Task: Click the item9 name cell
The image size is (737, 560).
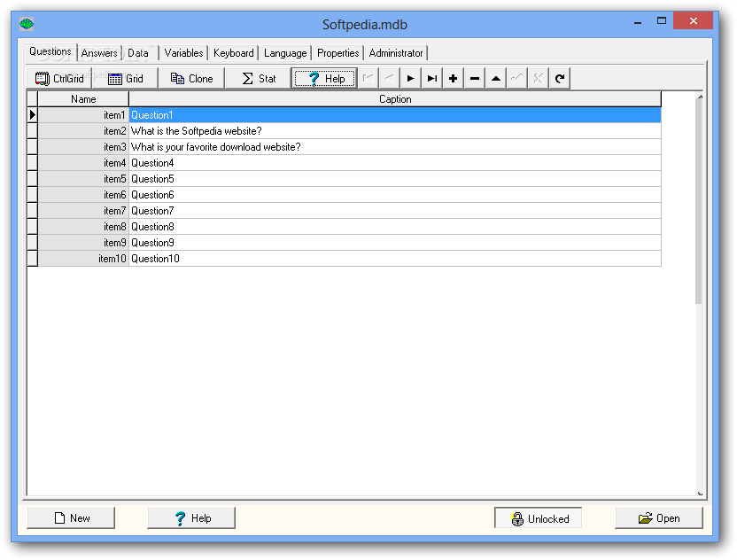Action: [83, 243]
